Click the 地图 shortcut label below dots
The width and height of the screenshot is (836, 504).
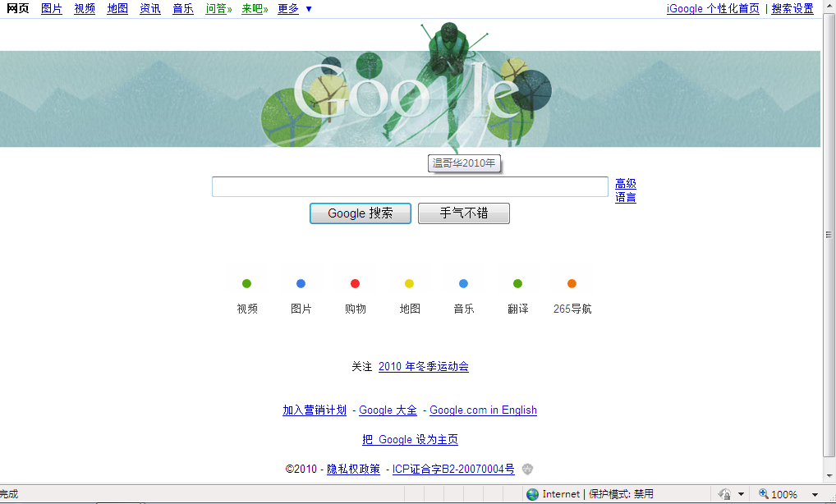pos(410,309)
